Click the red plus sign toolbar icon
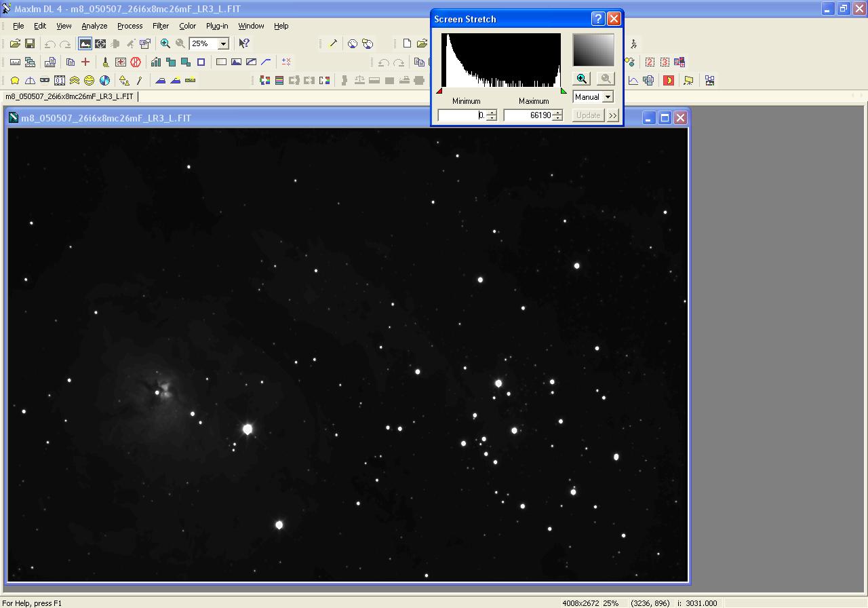 click(85, 62)
